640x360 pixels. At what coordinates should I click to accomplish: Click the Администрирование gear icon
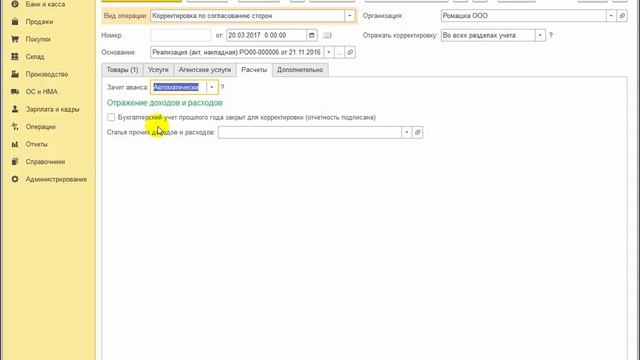point(15,179)
